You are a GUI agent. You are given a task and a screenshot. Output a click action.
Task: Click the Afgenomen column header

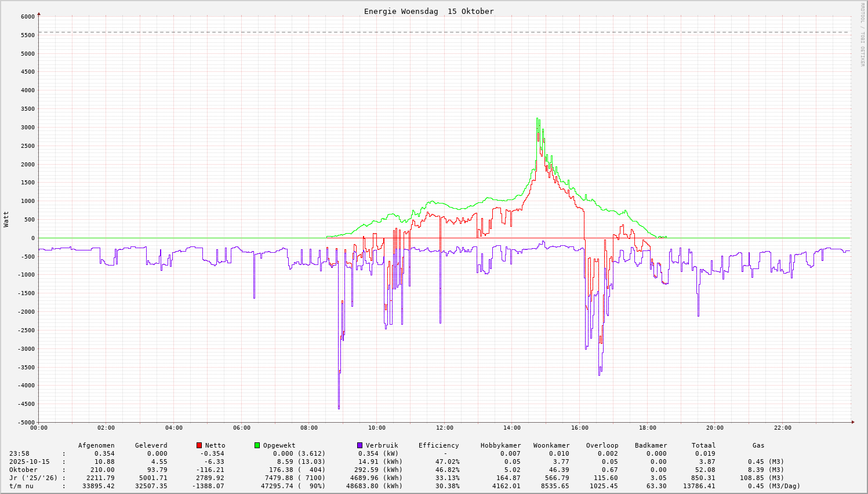[x=96, y=445]
